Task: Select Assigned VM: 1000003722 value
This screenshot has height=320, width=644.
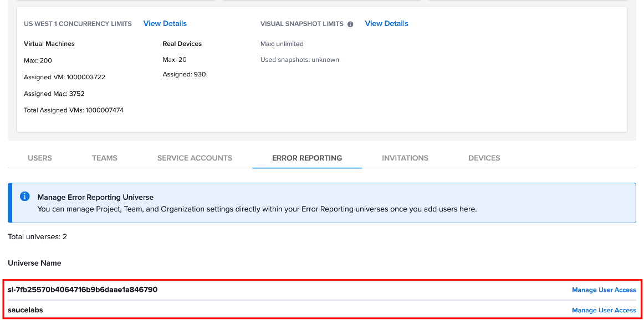Action: click(x=64, y=77)
